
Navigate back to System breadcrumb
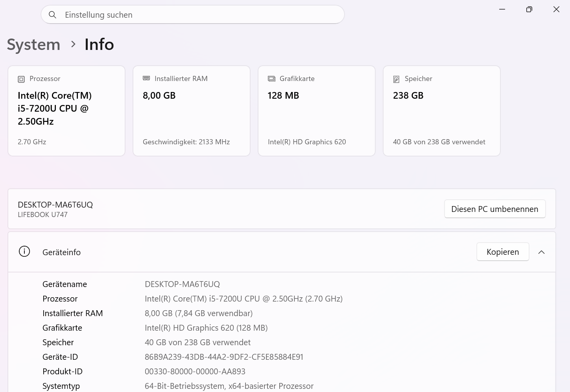pyautogui.click(x=33, y=44)
